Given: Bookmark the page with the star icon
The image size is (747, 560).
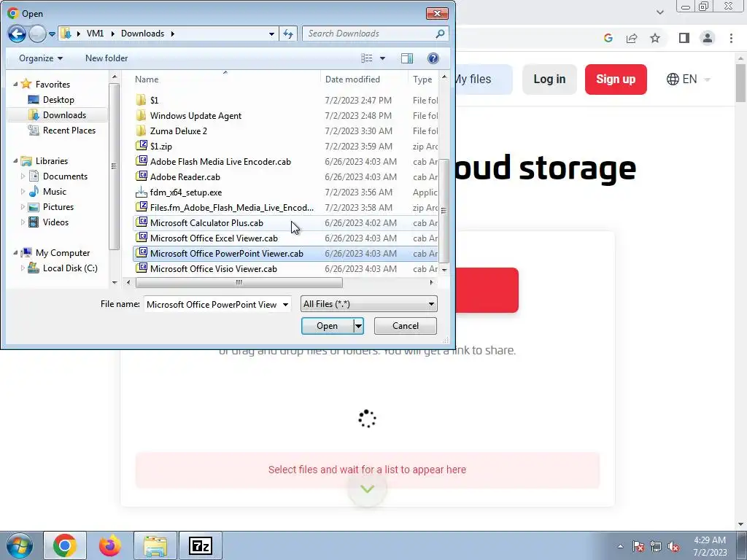Looking at the screenshot, I should (x=655, y=38).
